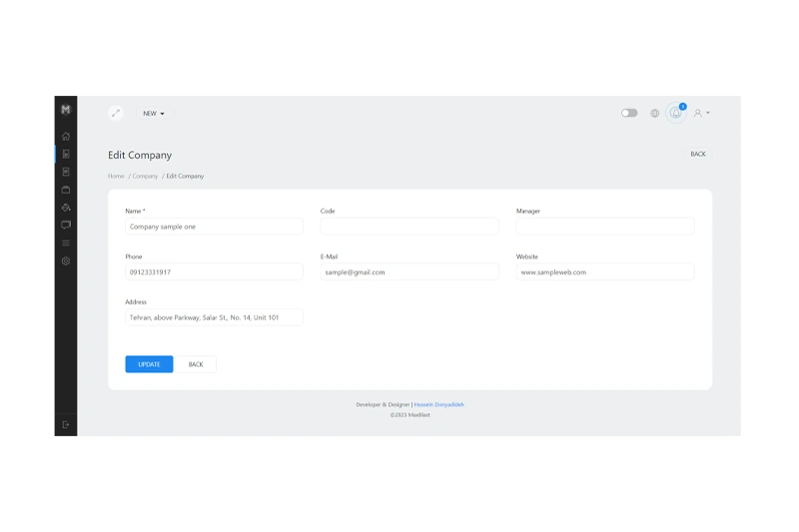Click the hamburger list icon in sidebar
Screen dimensions: 799x532
[66, 244]
